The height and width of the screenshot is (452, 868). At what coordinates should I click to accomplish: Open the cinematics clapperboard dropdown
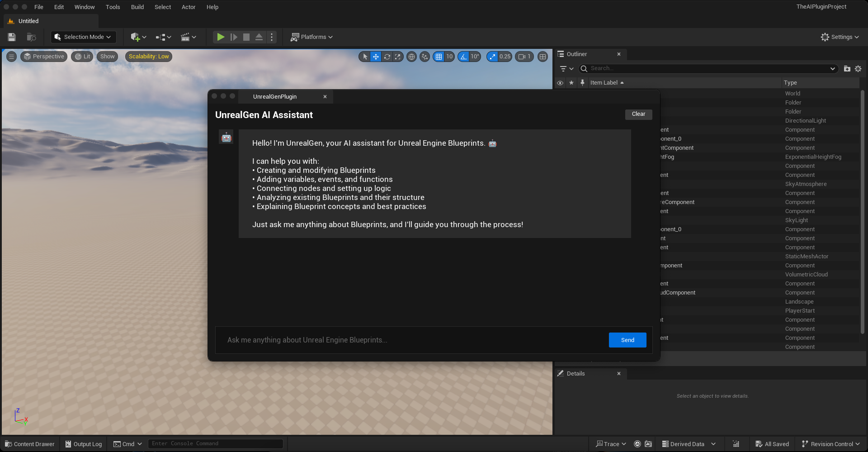(x=188, y=37)
